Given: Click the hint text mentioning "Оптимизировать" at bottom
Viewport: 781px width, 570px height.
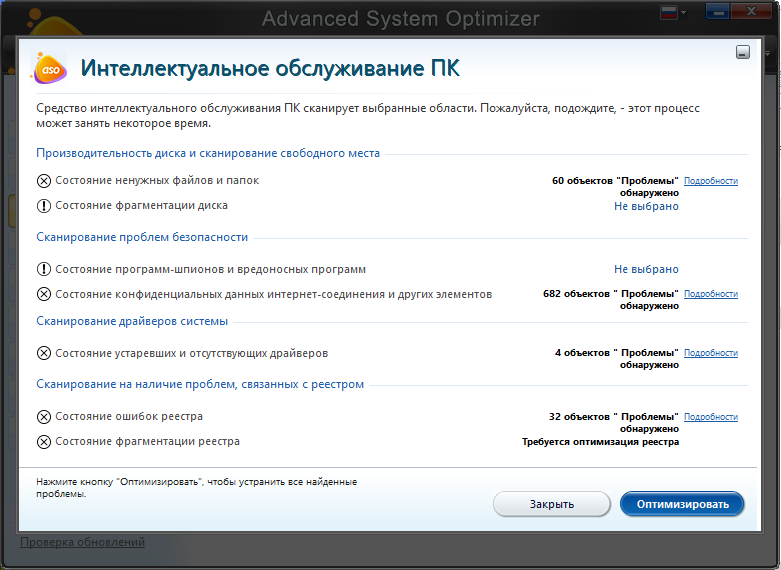Looking at the screenshot, I should coord(196,488).
